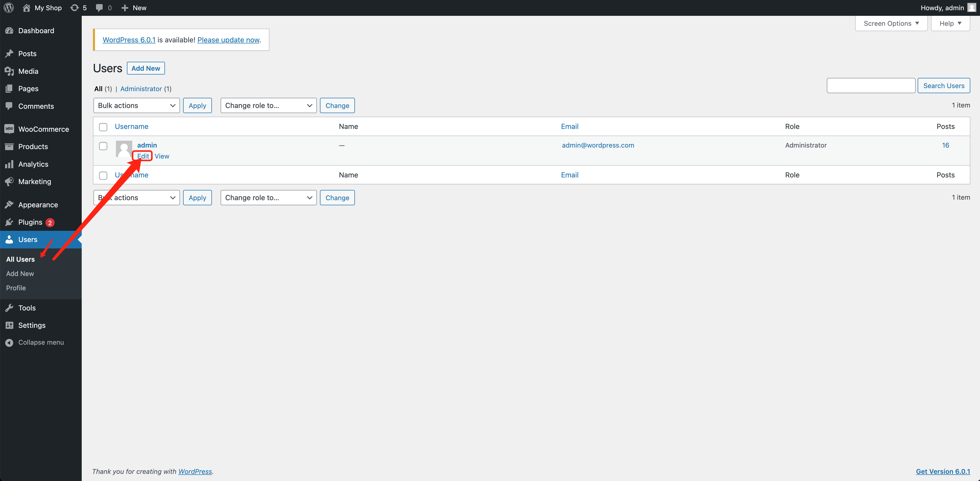Open the top Bulk actions dropdown

pos(136,105)
